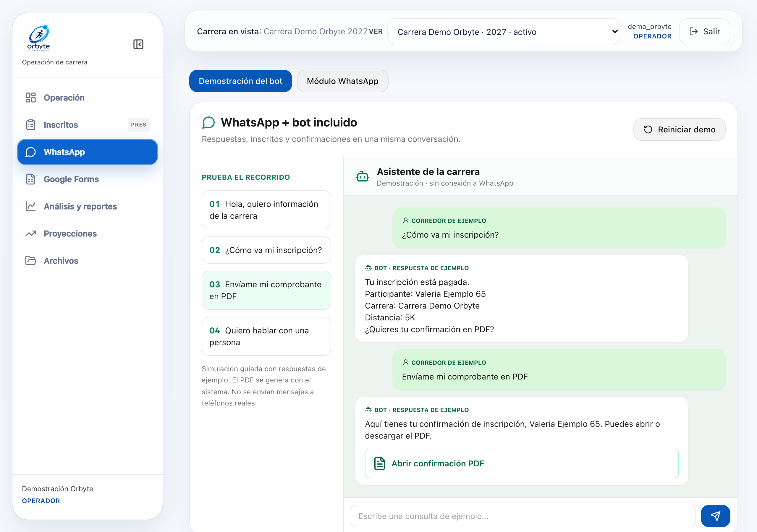
Task: Open Proyecciones in the sidebar
Action: (87, 233)
